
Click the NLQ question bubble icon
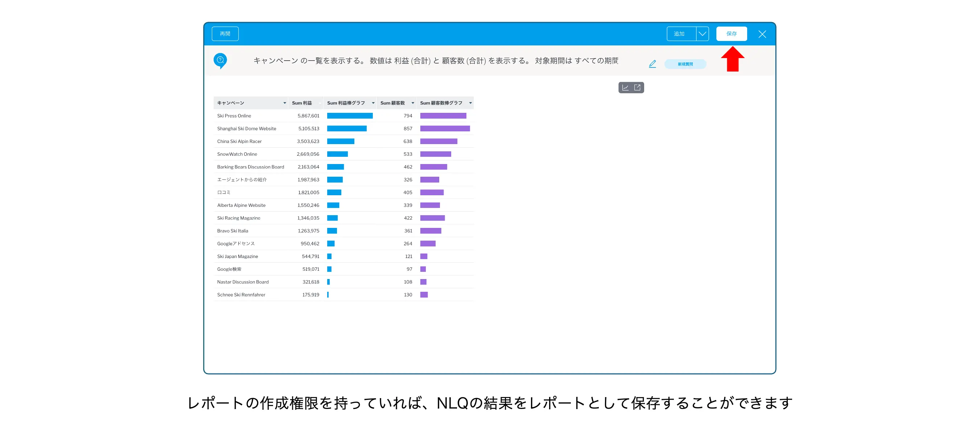(220, 61)
